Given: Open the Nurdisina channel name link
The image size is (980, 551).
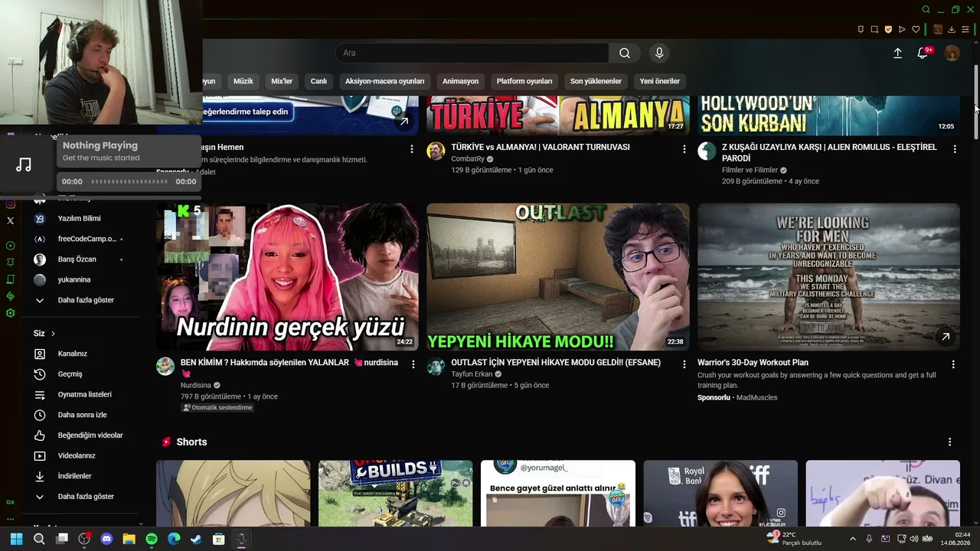Looking at the screenshot, I should click(x=196, y=386).
